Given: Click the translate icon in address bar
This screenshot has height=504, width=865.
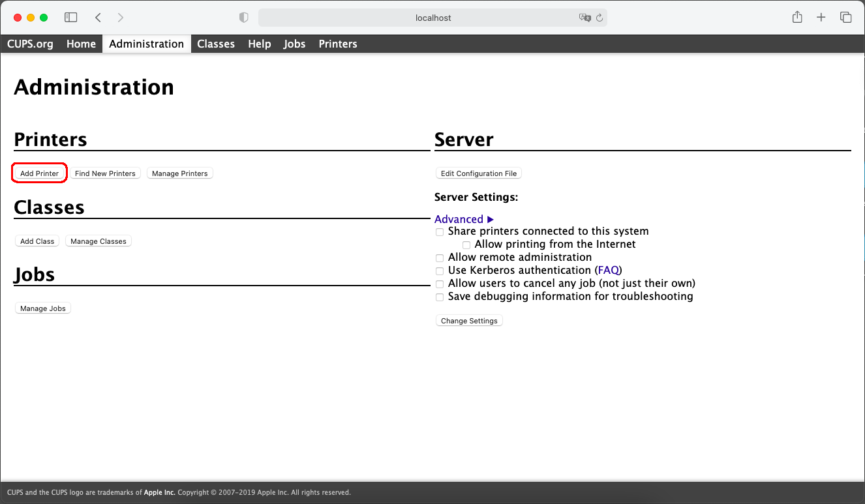Looking at the screenshot, I should tap(584, 18).
